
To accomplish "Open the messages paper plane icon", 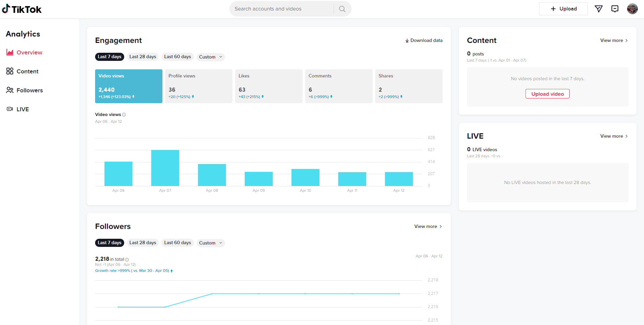I will 599,9.
